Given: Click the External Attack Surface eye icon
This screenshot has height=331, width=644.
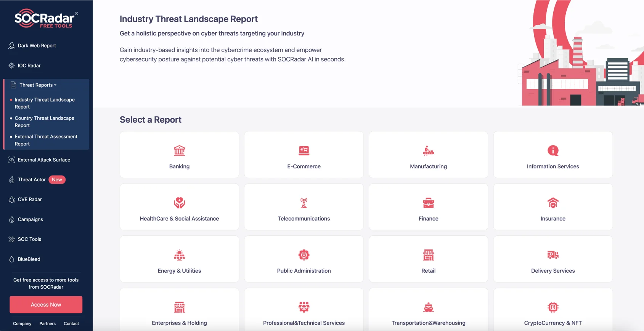Looking at the screenshot, I should pyautogui.click(x=12, y=160).
